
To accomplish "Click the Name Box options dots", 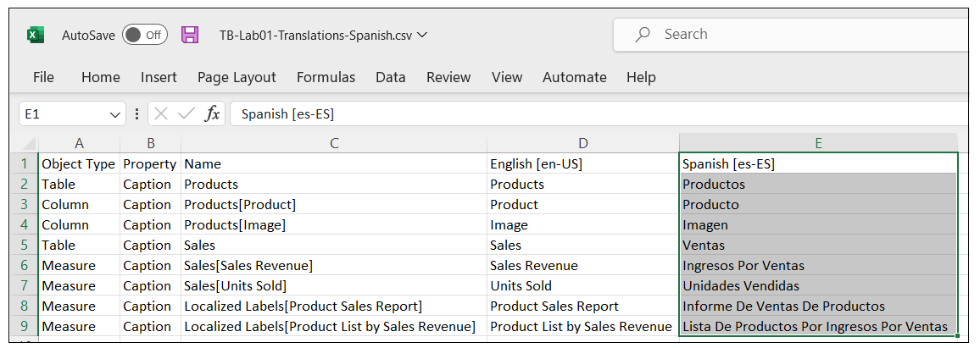I will point(136,114).
